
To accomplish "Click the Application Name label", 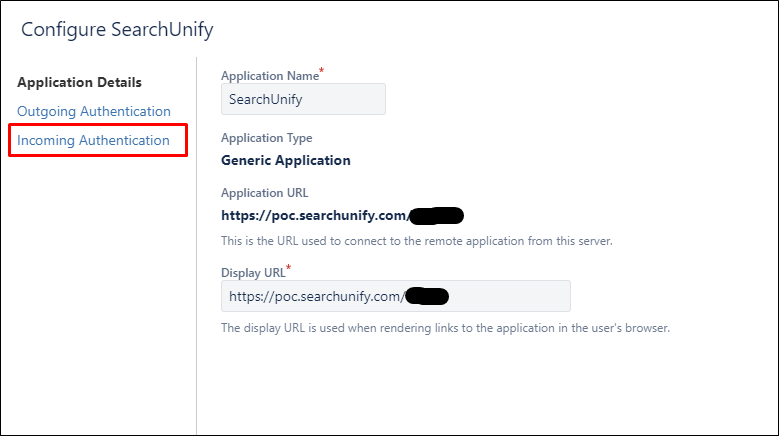I will click(270, 76).
